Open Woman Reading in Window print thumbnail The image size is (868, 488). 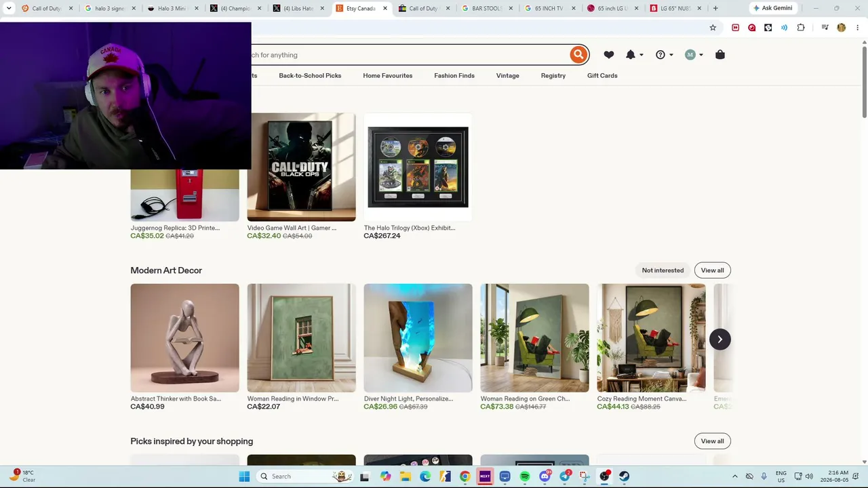[302, 338]
